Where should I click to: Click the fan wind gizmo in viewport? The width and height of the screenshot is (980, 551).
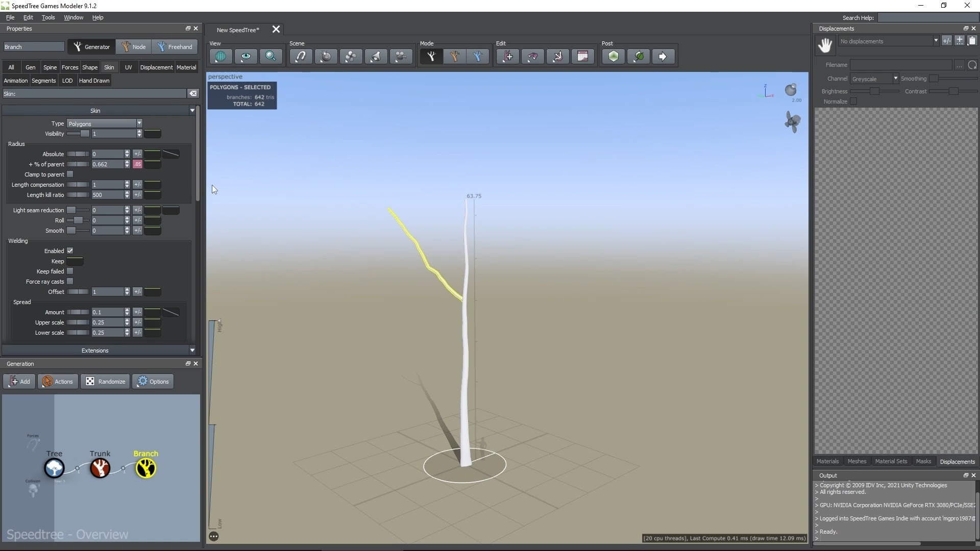[793, 122]
